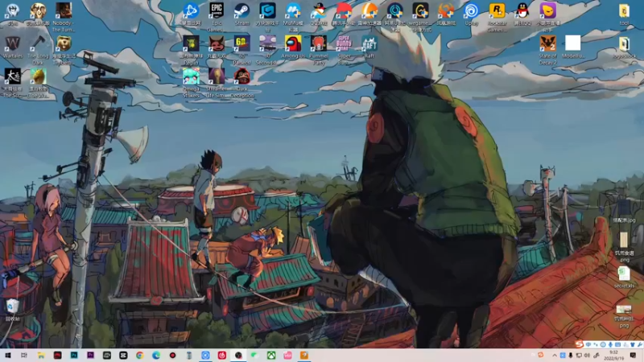644x362 pixels.
Task: Open File Explorer from the taskbar
Action: (41, 355)
